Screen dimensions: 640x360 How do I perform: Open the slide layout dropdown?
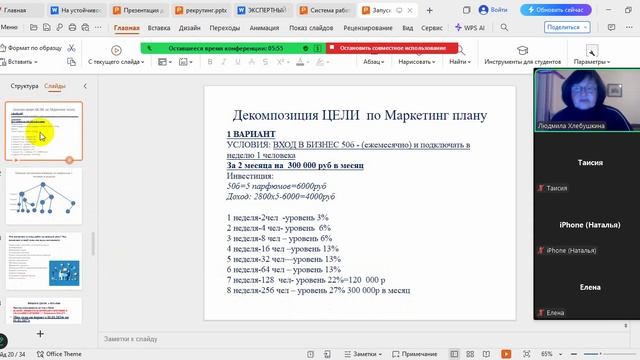pyautogui.click(x=164, y=62)
